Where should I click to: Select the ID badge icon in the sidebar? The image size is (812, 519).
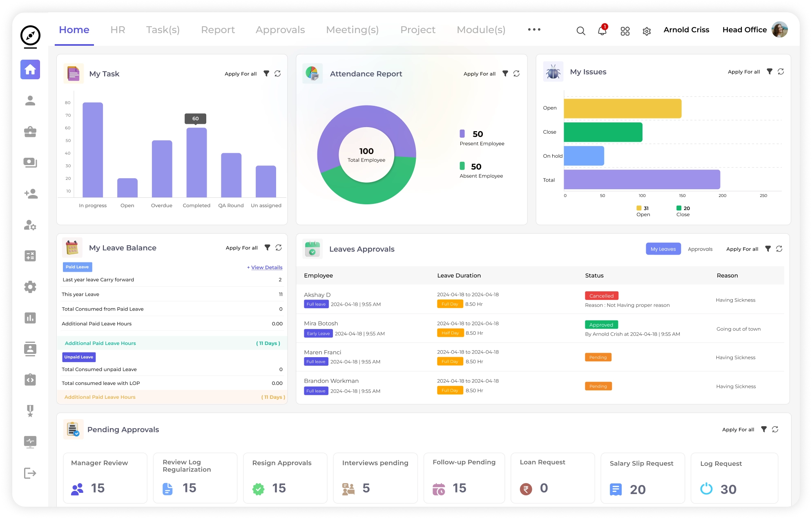[30, 349]
